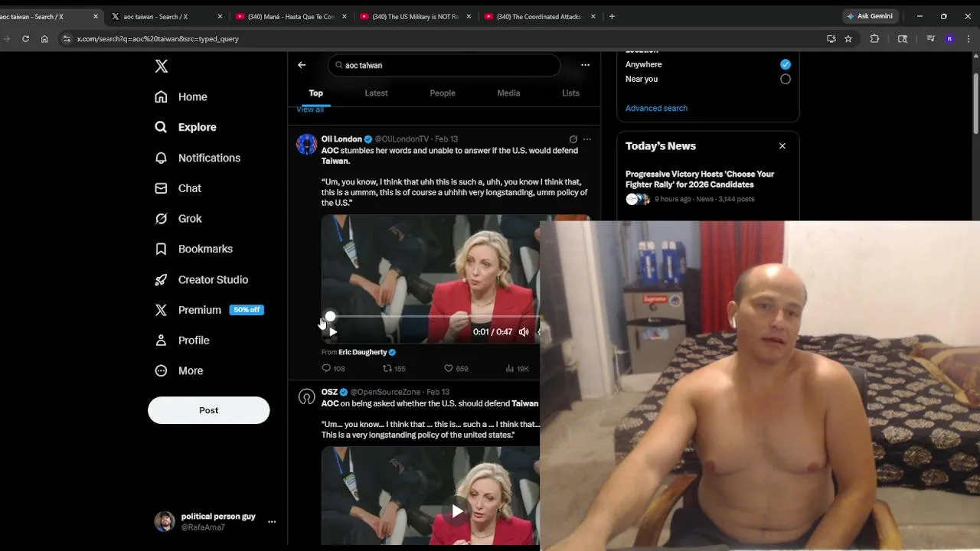The height and width of the screenshot is (551, 980).
Task: Select the Near you location option
Action: [x=786, y=79]
